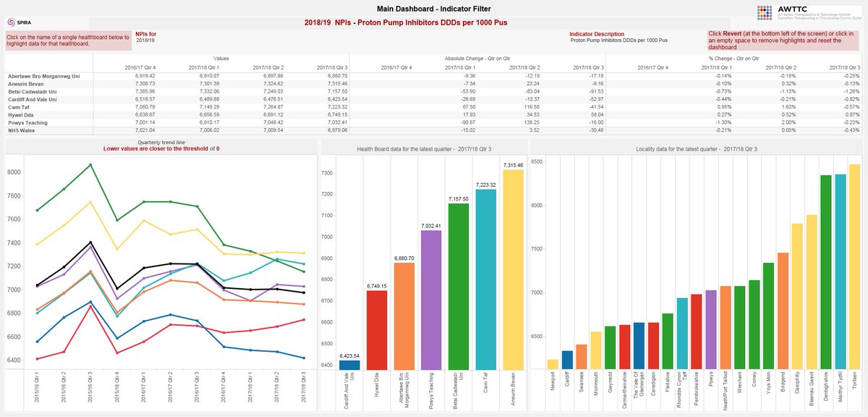Click the Merthyr Tydfil locality bar

[841, 272]
